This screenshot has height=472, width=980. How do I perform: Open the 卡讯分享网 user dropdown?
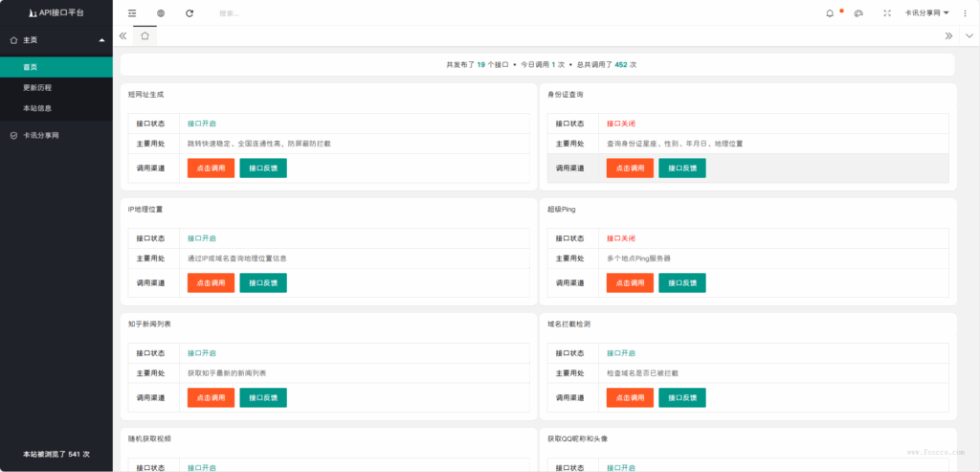point(926,13)
